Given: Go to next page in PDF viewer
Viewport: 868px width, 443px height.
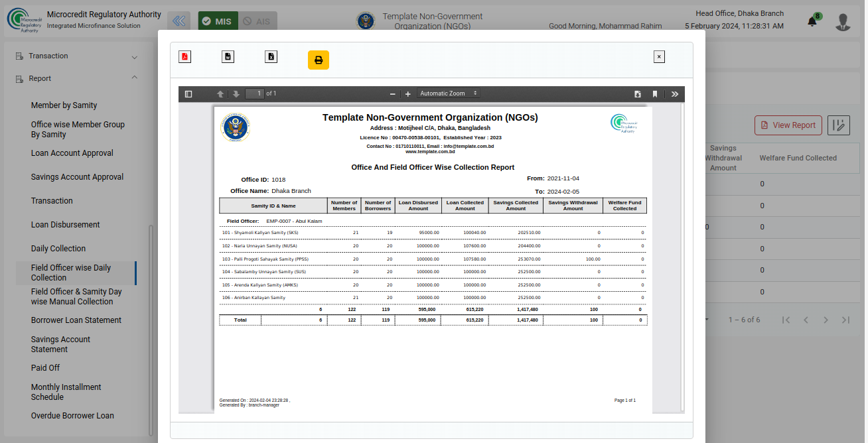Looking at the screenshot, I should click(x=236, y=94).
